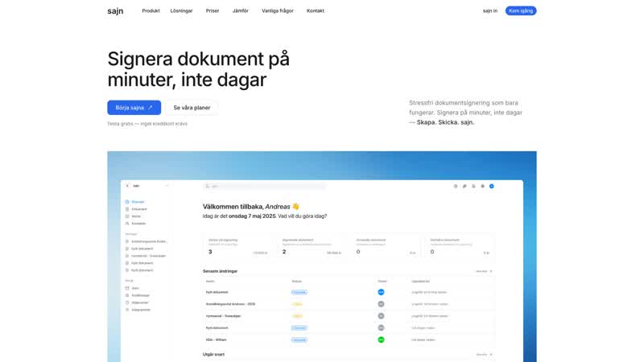
Task: Click the Hjälpcenter sidebar icon
Action: 127,302
